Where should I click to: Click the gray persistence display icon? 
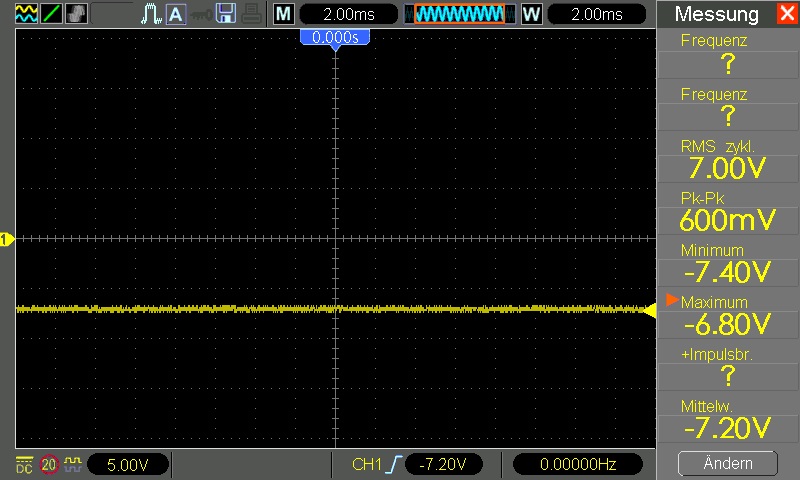pyautogui.click(x=76, y=14)
